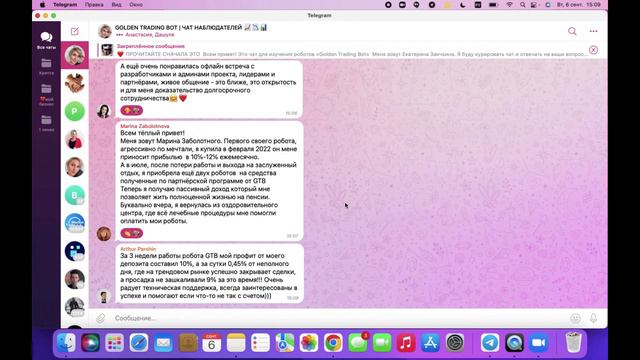Viewport: 640px width, 360px height.
Task: Open the Крипта folder in sidebar
Action: point(46,67)
